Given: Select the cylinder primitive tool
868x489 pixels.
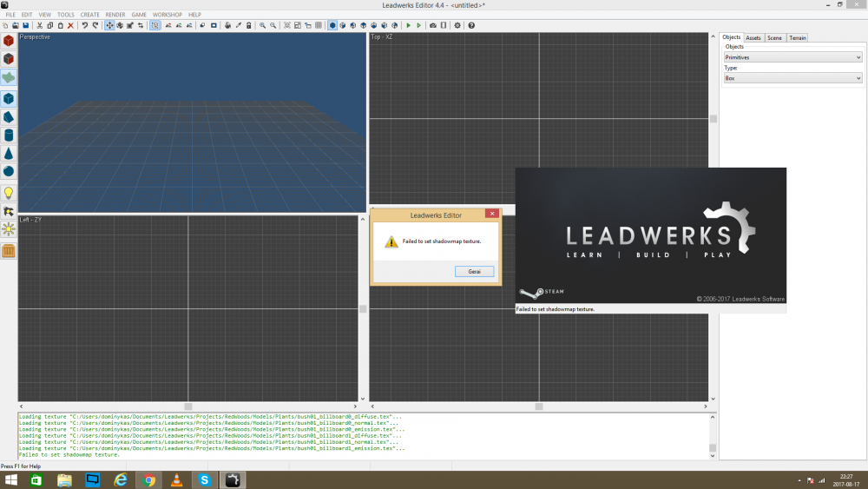Looking at the screenshot, I should 9,135.
